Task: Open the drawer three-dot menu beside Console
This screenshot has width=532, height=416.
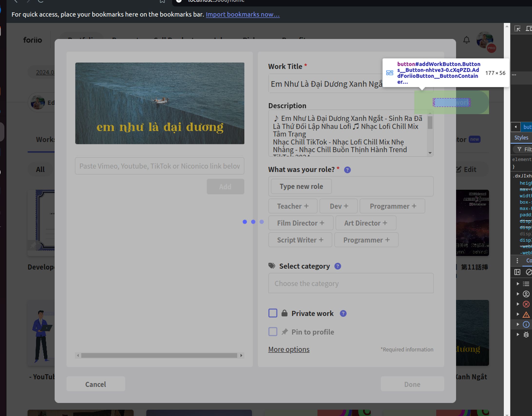Action: (517, 261)
